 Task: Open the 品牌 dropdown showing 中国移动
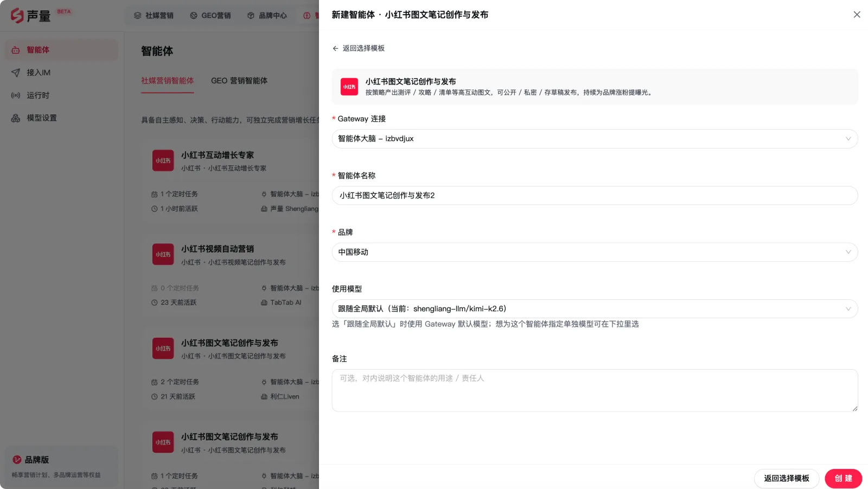coord(595,252)
